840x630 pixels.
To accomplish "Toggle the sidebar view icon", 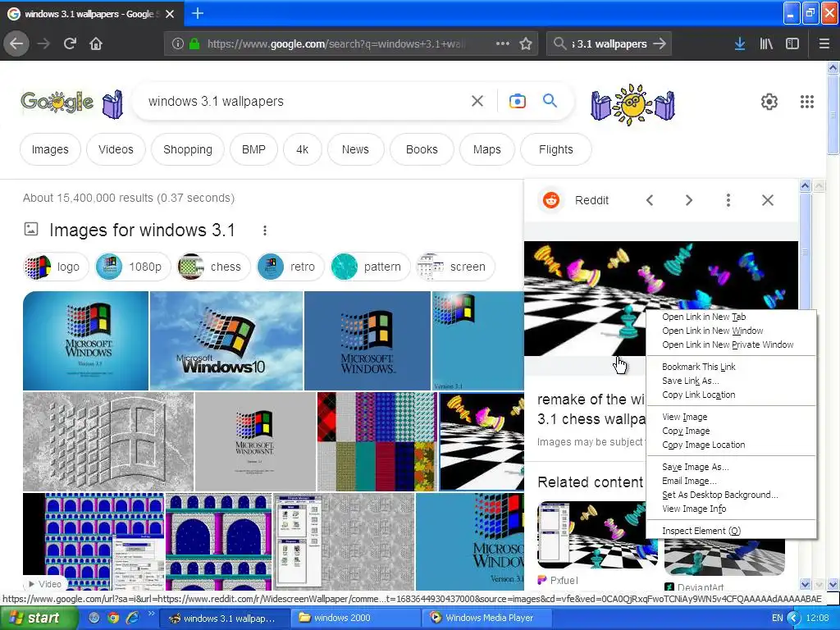I will coord(792,43).
